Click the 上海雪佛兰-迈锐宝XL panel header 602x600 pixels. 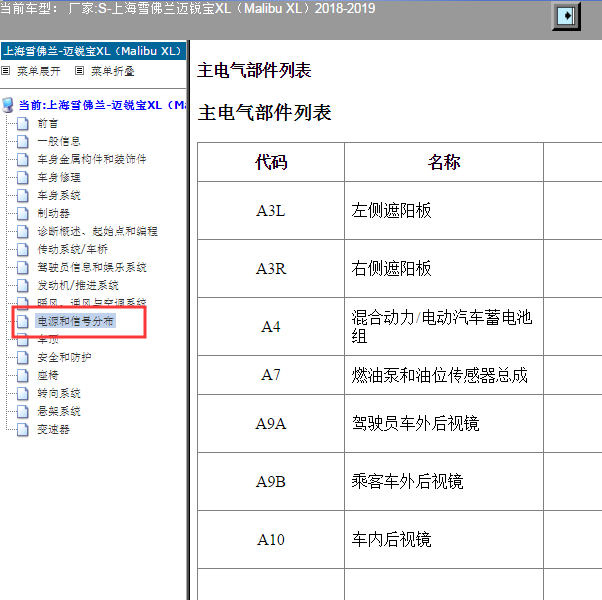93,51
